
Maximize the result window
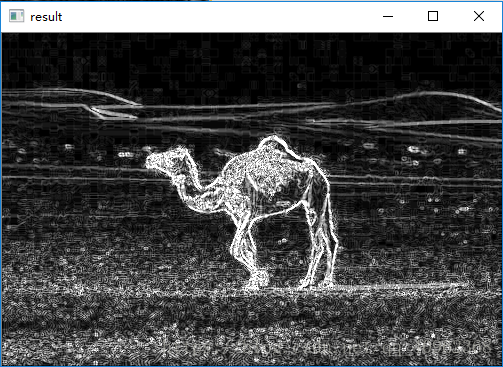433,16
